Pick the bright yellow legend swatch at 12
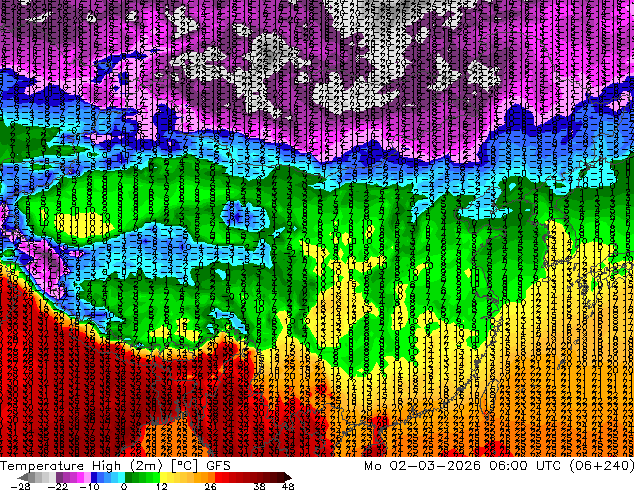Image resolution: width=634 pixels, height=490 pixels. coord(163,477)
